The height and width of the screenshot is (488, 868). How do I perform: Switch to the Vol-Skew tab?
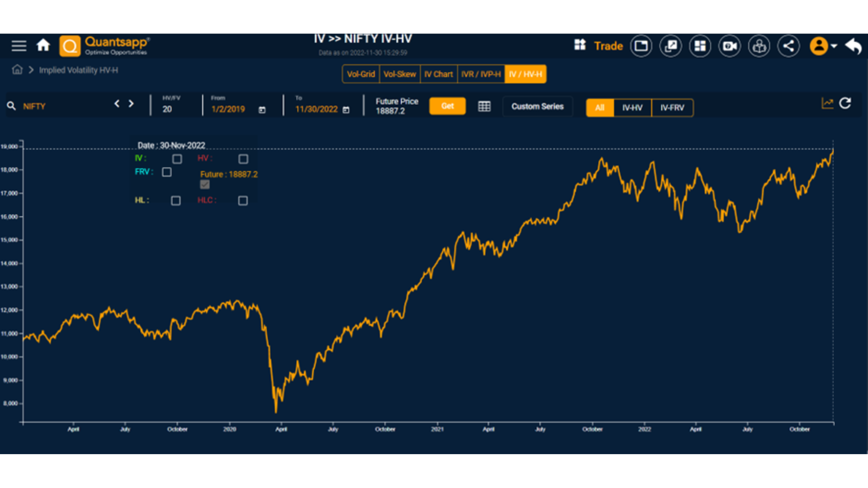(400, 74)
